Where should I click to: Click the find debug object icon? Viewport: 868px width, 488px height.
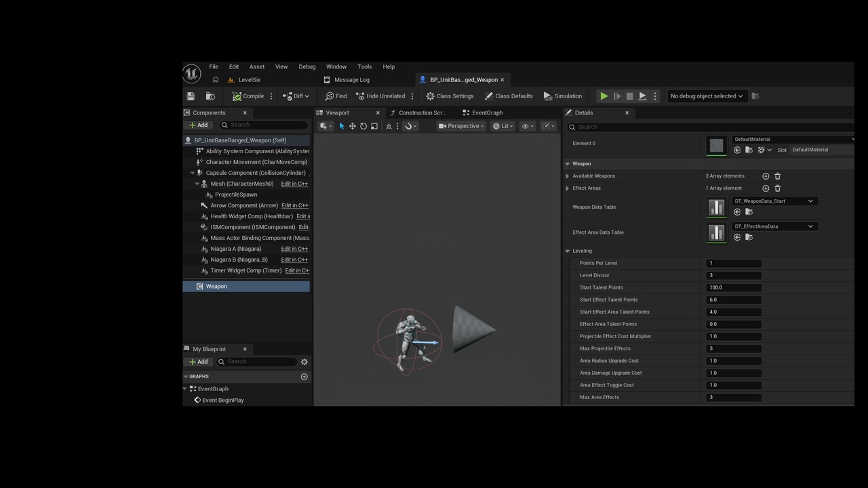(755, 96)
